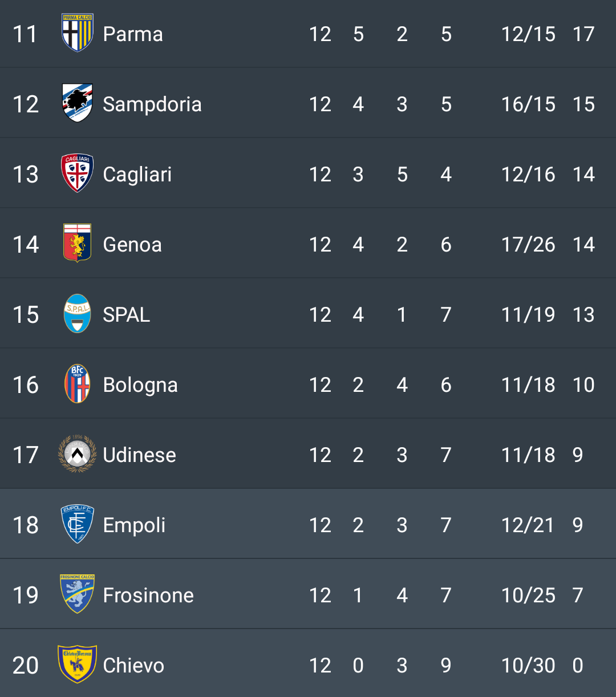The image size is (616, 697).
Task: Tap the Sampdoria team badge
Action: pyautogui.click(x=78, y=103)
